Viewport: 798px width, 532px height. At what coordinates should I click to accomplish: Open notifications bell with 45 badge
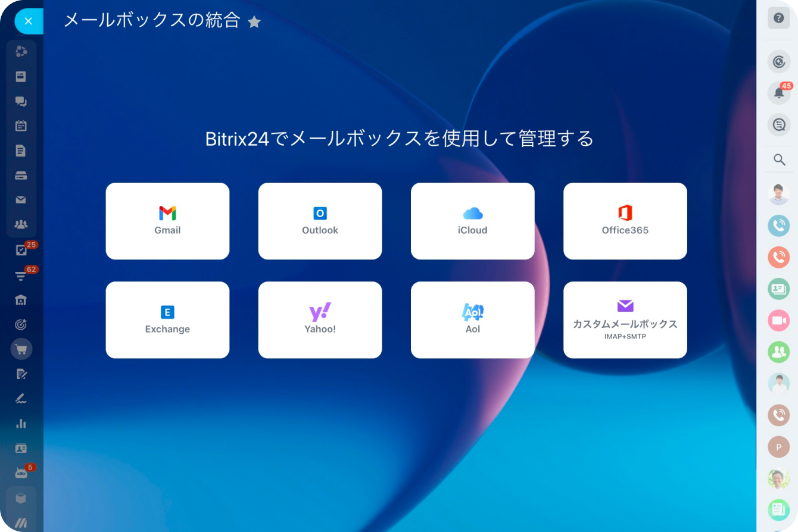point(778,93)
